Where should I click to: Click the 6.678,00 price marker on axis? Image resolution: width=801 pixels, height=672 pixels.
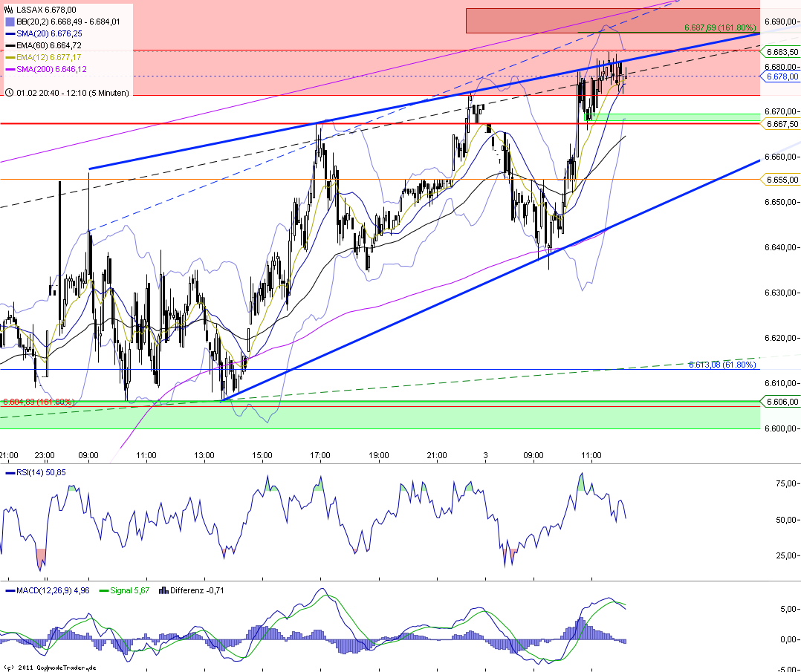[x=782, y=77]
